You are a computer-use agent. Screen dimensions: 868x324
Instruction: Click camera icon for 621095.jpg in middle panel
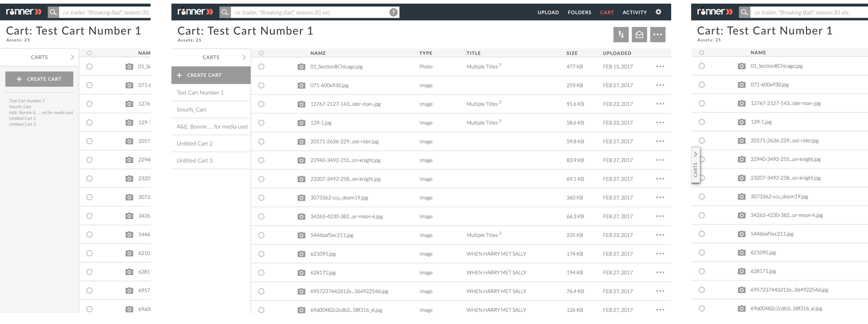pos(301,254)
